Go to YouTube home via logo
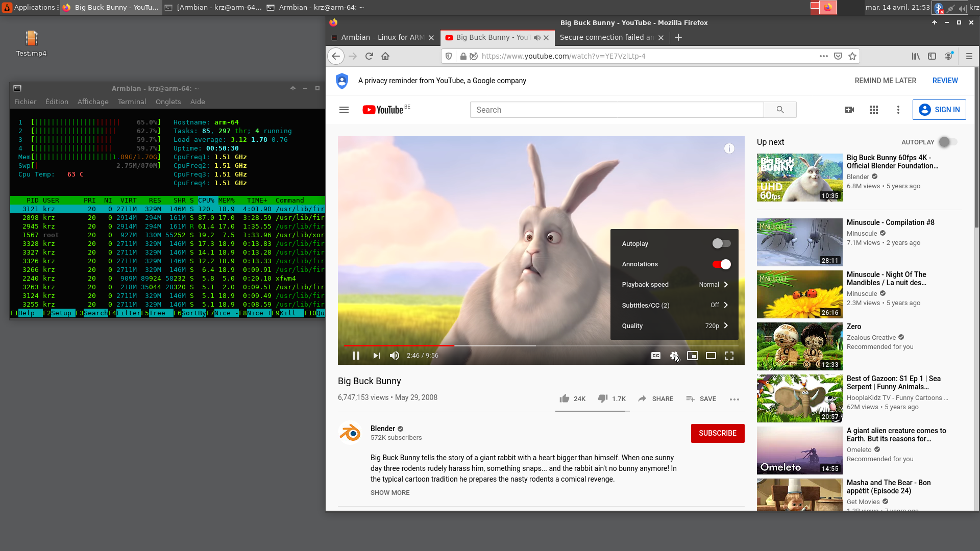The image size is (980, 551). pos(383,110)
